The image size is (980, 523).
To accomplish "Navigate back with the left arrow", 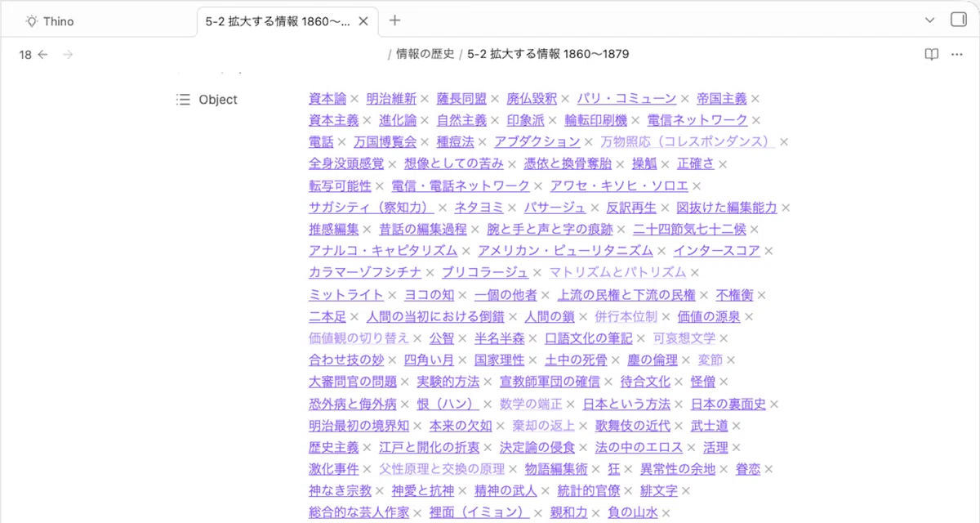I will (42, 55).
